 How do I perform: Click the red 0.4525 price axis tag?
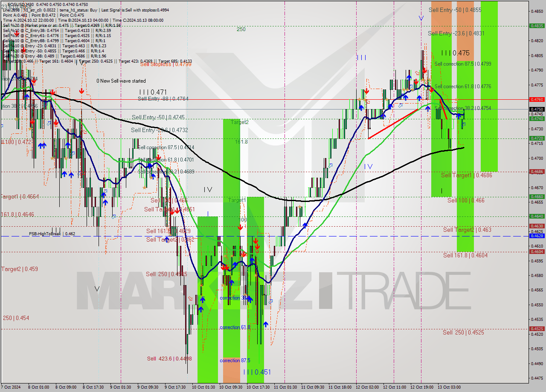click(537, 329)
